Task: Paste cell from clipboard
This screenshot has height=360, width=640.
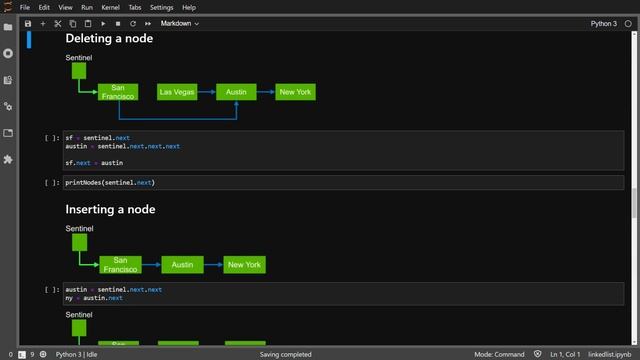Action: [88, 24]
